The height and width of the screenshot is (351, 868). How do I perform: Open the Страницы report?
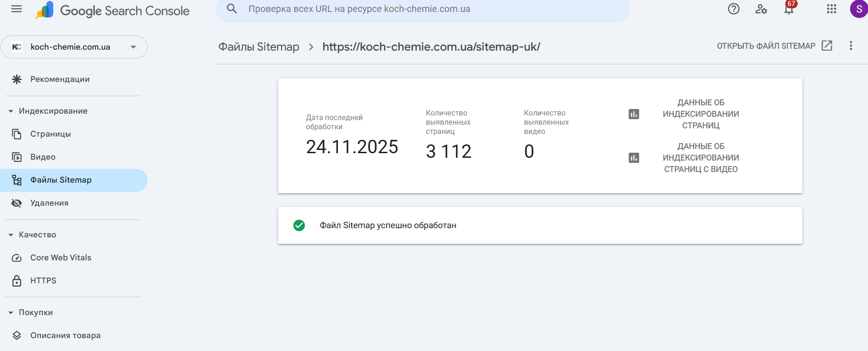click(74, 134)
